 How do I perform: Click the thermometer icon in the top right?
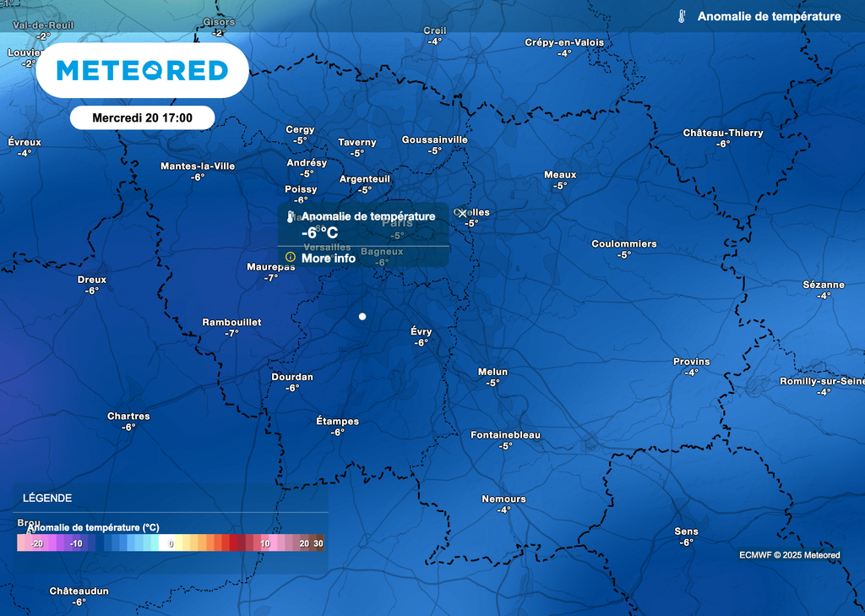tap(681, 15)
